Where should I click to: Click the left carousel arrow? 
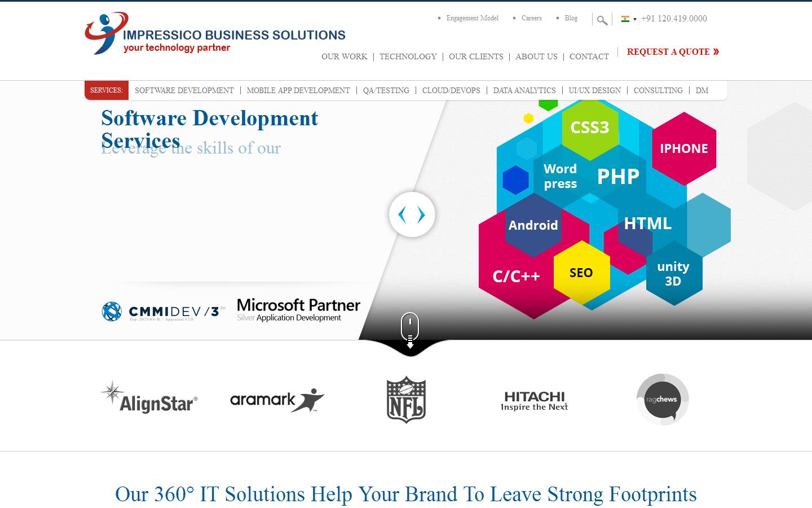coord(403,214)
